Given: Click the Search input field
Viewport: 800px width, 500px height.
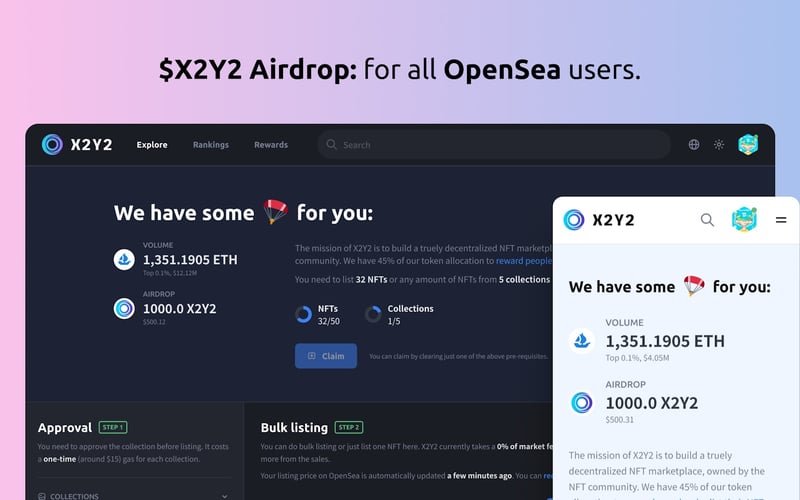Looking at the screenshot, I should (494, 144).
